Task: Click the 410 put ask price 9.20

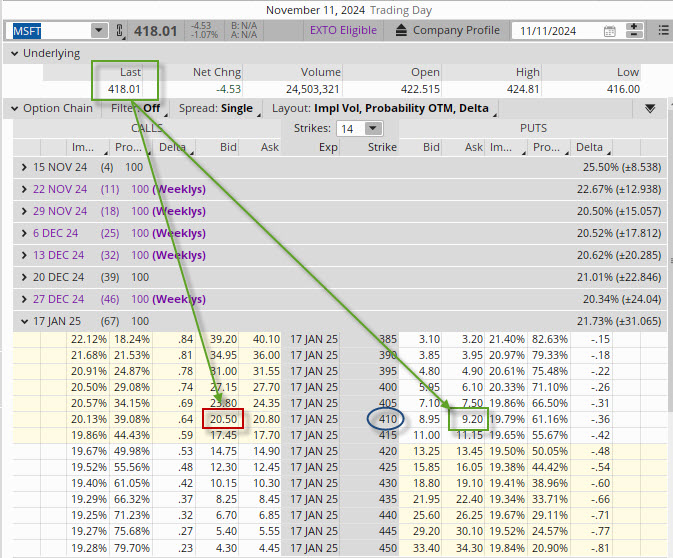Action: [470, 420]
